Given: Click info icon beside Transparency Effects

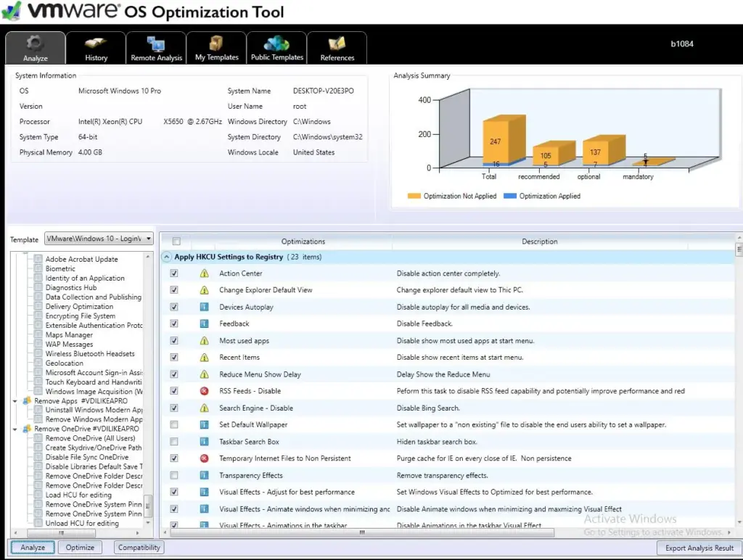Looking at the screenshot, I should pos(204,475).
